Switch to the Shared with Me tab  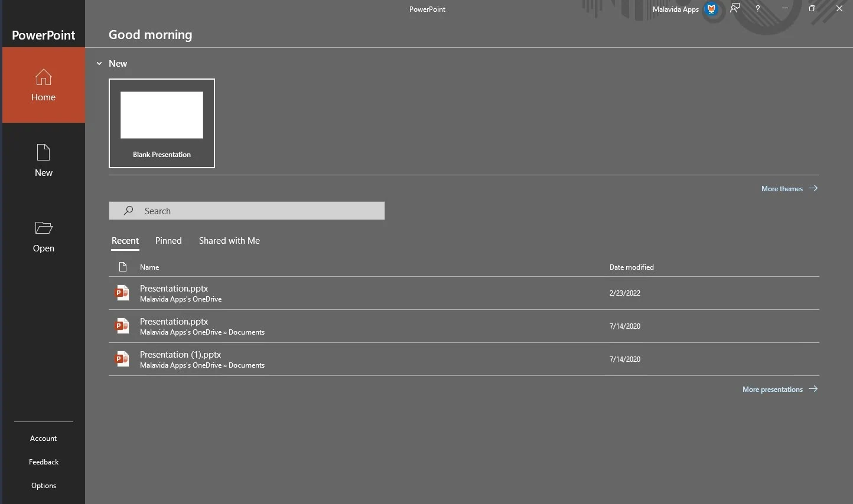[x=229, y=241]
